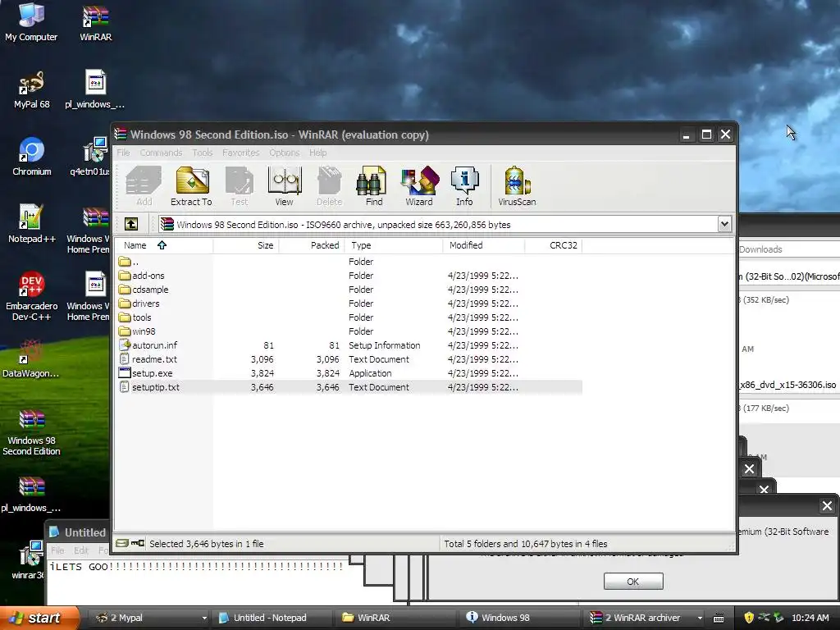Sort list by Modified column header
Viewport: 840px width, 630px height.
tap(484, 245)
